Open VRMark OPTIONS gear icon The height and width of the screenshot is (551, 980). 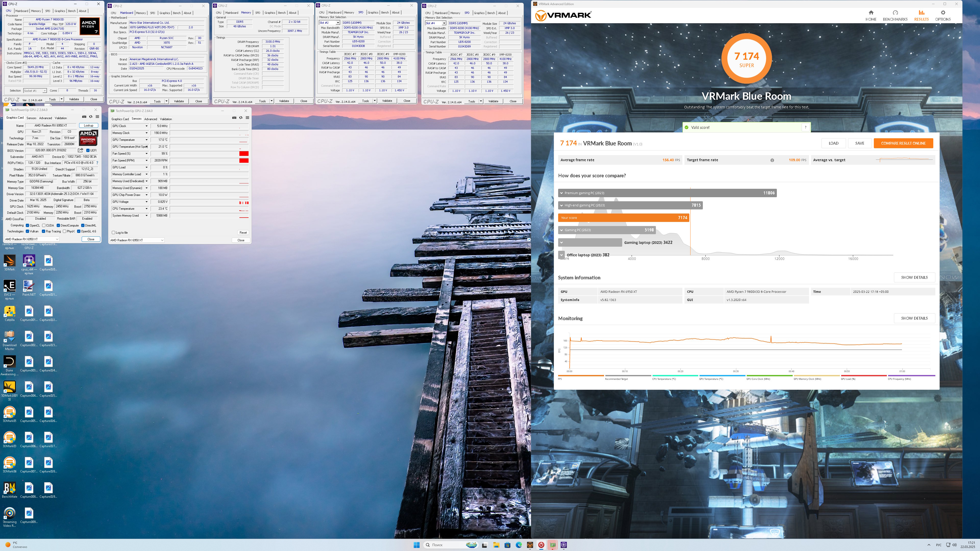coord(943,12)
